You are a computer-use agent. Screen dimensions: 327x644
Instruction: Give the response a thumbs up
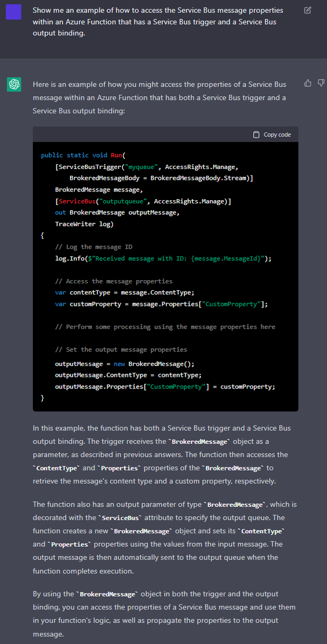308,83
